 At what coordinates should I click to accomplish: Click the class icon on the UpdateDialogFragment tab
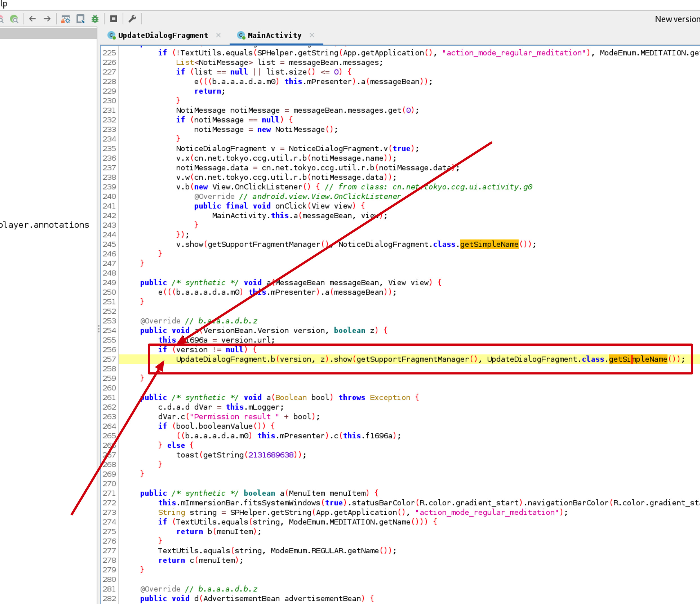point(112,35)
